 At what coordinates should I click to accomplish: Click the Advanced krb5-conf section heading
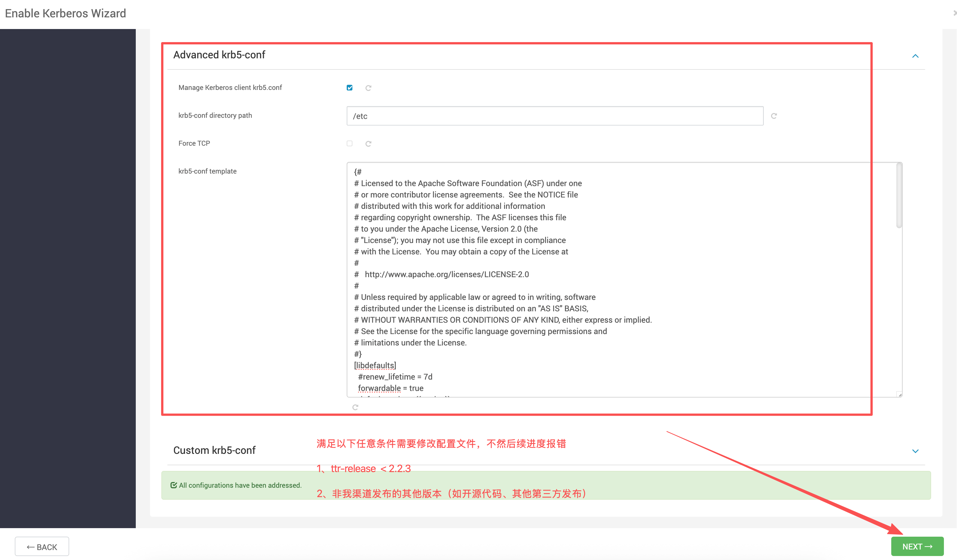pos(219,55)
